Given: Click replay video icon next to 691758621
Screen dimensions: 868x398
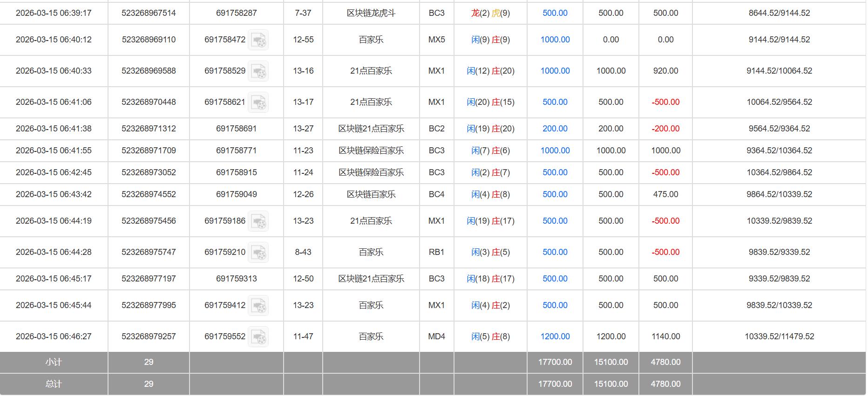Looking at the screenshot, I should 258,103.
